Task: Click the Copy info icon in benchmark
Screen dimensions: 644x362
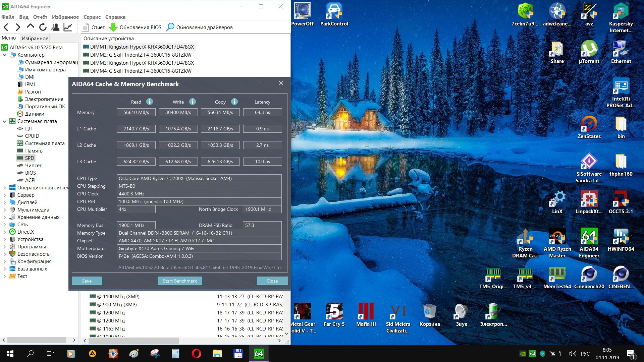Action: 234,102
